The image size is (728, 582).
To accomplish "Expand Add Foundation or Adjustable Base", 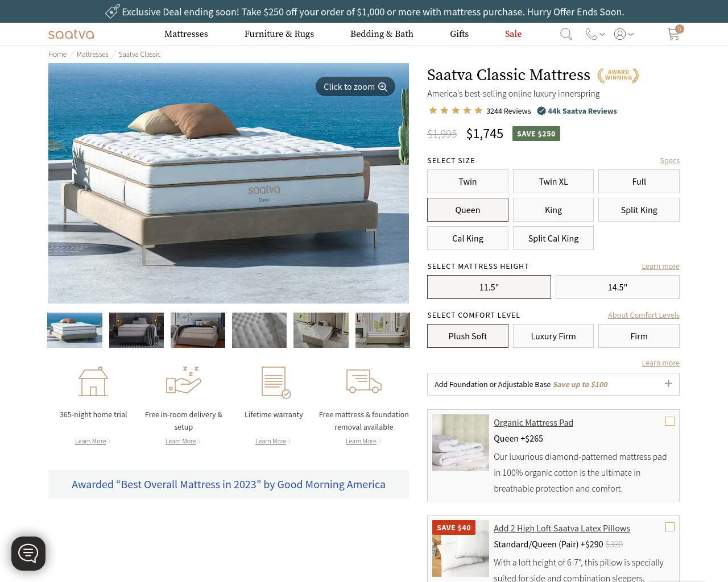I will [553, 384].
